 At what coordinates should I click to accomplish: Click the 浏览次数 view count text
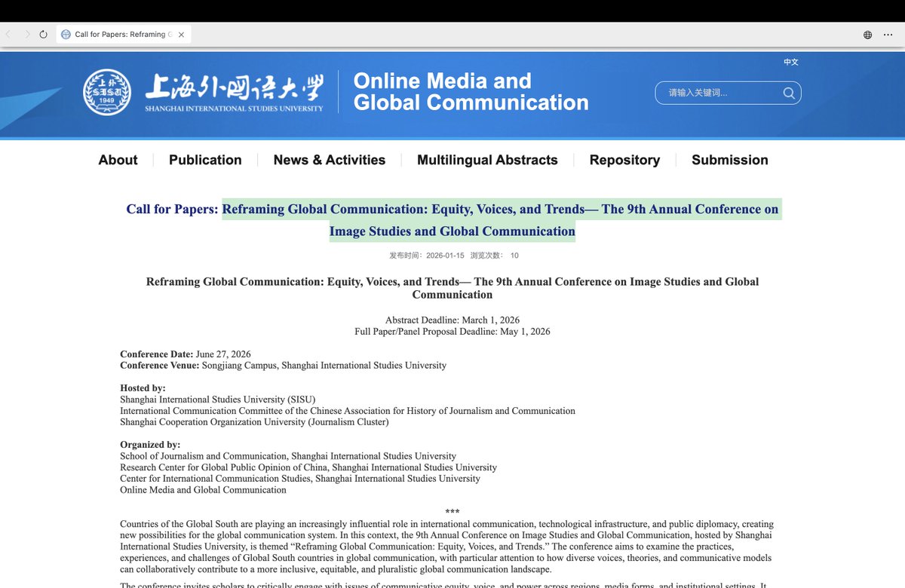[x=495, y=256]
